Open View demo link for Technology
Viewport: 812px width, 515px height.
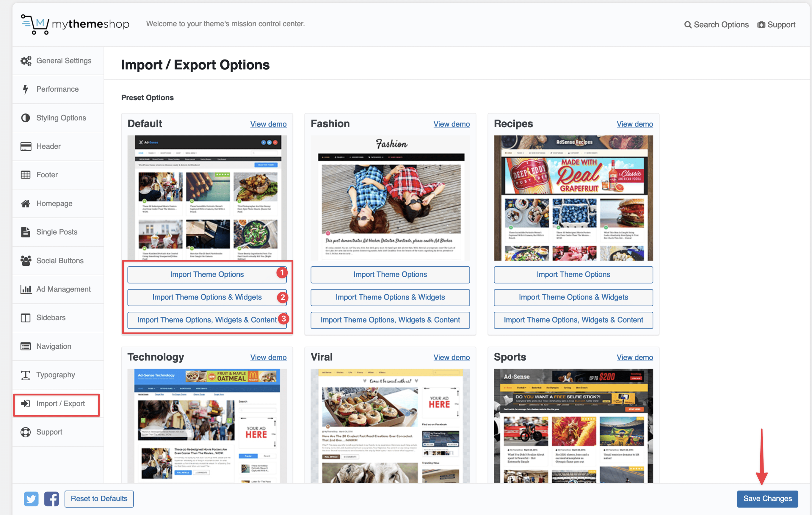coord(268,357)
